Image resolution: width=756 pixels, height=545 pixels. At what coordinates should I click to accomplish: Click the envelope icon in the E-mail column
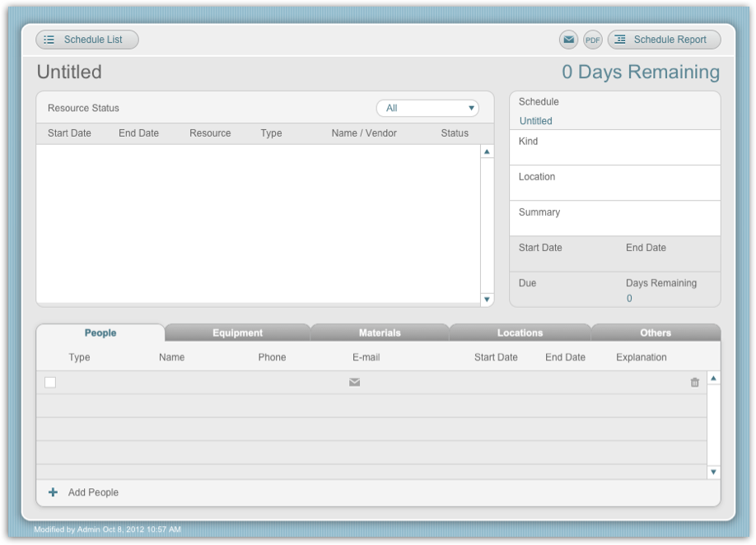coord(354,380)
